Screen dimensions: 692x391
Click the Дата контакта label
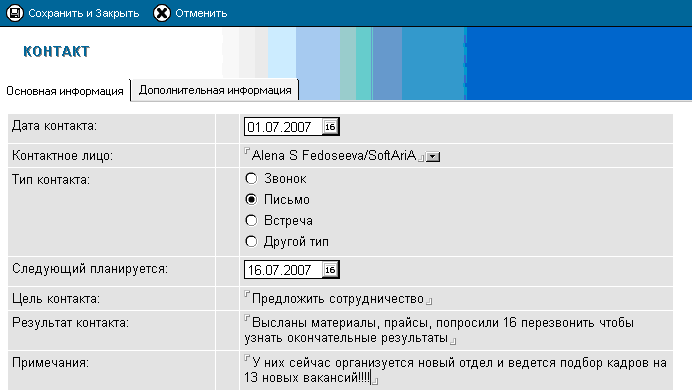tap(54, 126)
